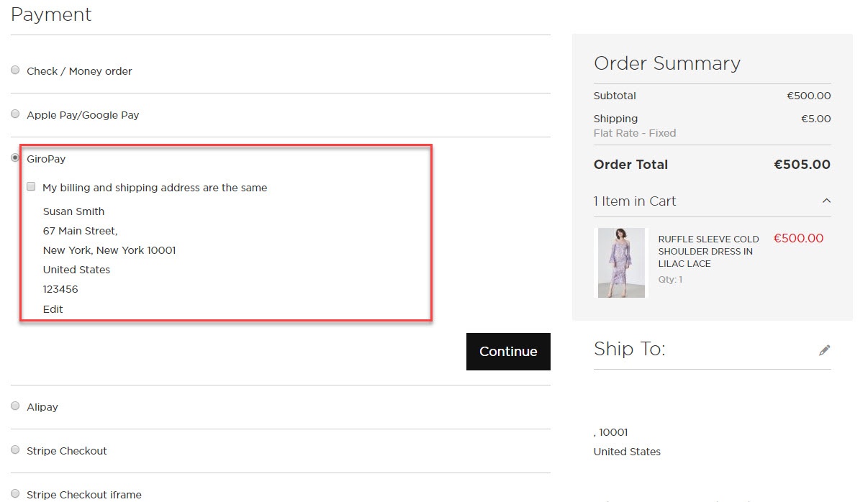Click the Order Total amount €505.00

802,165
